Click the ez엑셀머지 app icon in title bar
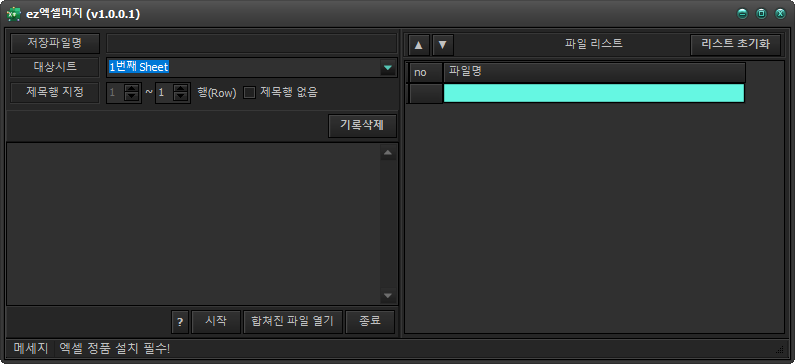The width and height of the screenshot is (795, 364). pyautogui.click(x=14, y=14)
